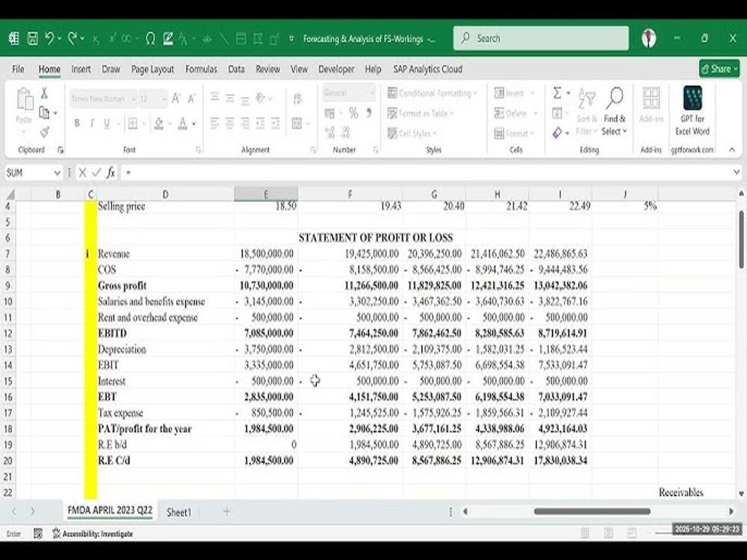Switch to the Formulas tab
The width and height of the screenshot is (747, 560).
coord(201,69)
